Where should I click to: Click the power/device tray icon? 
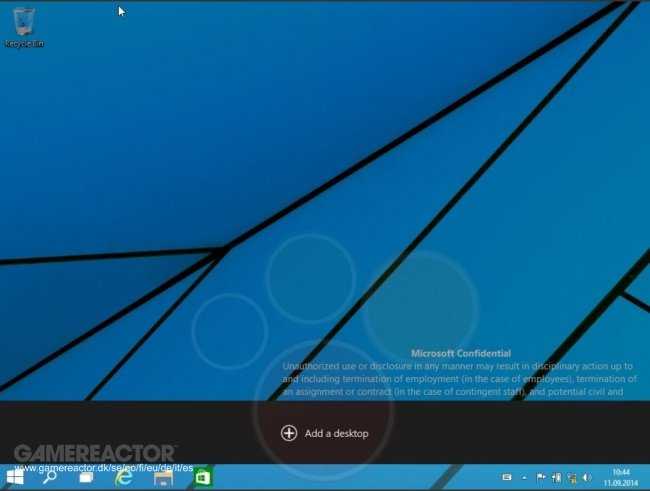point(557,477)
